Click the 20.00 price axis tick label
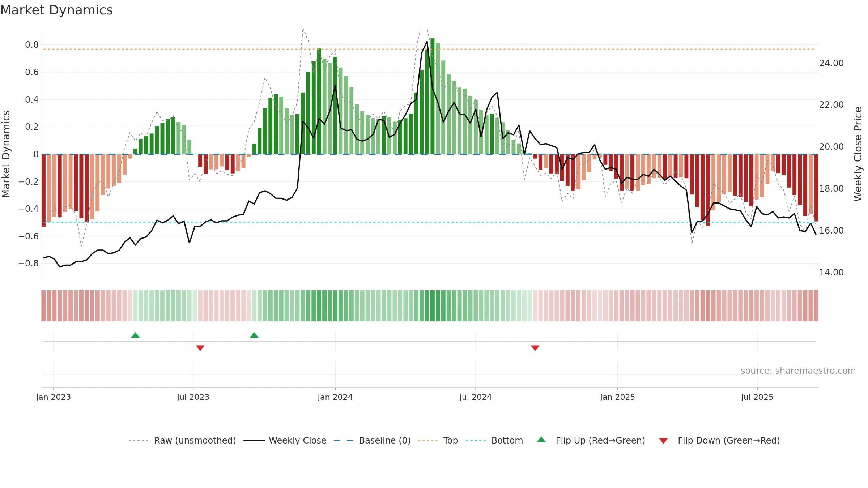The width and height of the screenshot is (868, 488). pos(831,147)
